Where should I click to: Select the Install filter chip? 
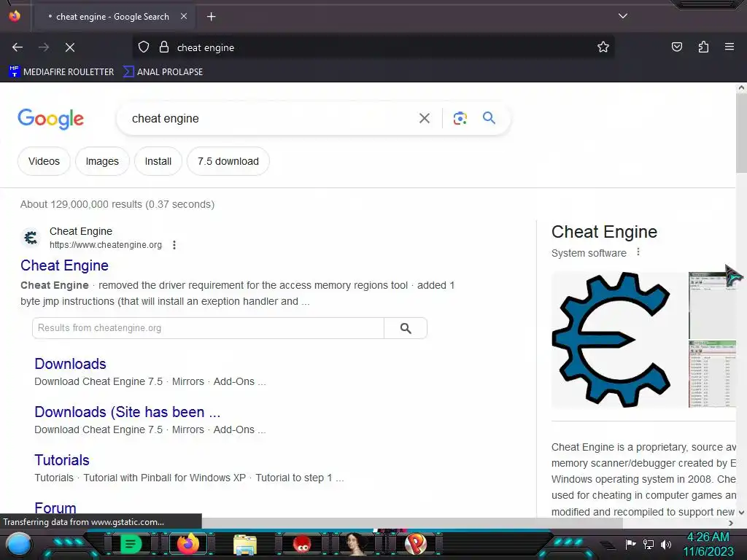158,161
